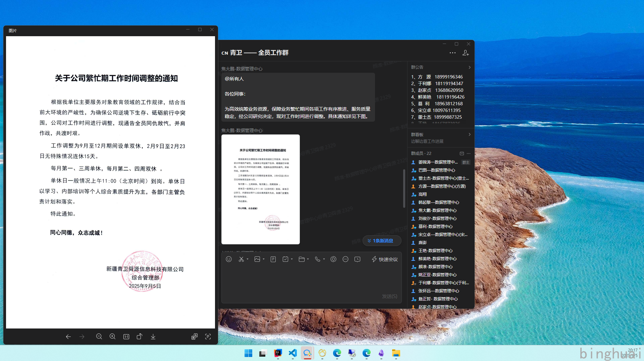The height and width of the screenshot is (361, 644).
Task: Click the send image icon
Action: click(x=257, y=259)
